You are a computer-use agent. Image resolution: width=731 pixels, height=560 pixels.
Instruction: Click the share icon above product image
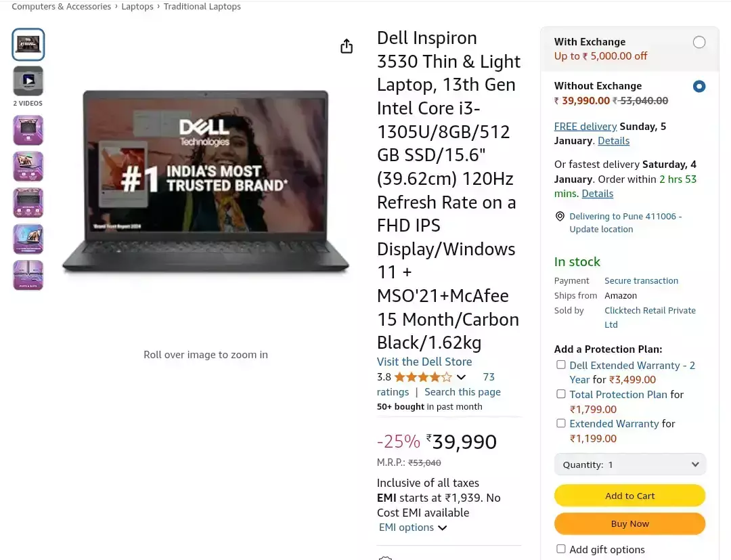(x=347, y=46)
